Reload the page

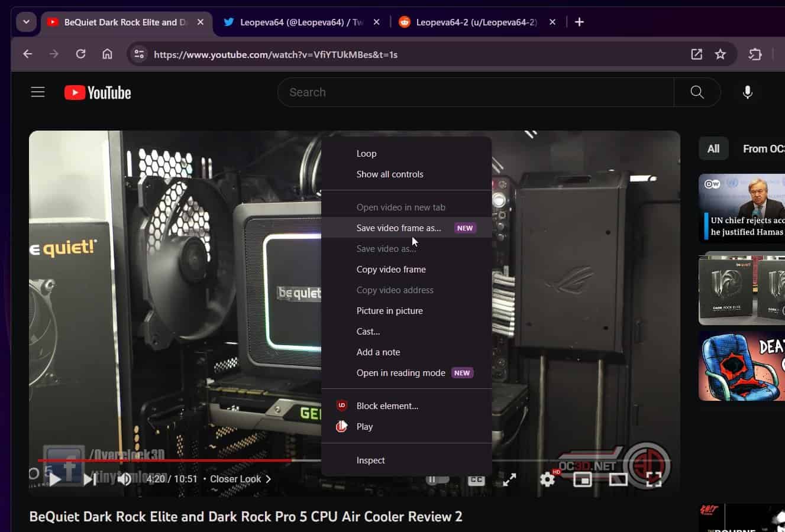[x=80, y=54]
